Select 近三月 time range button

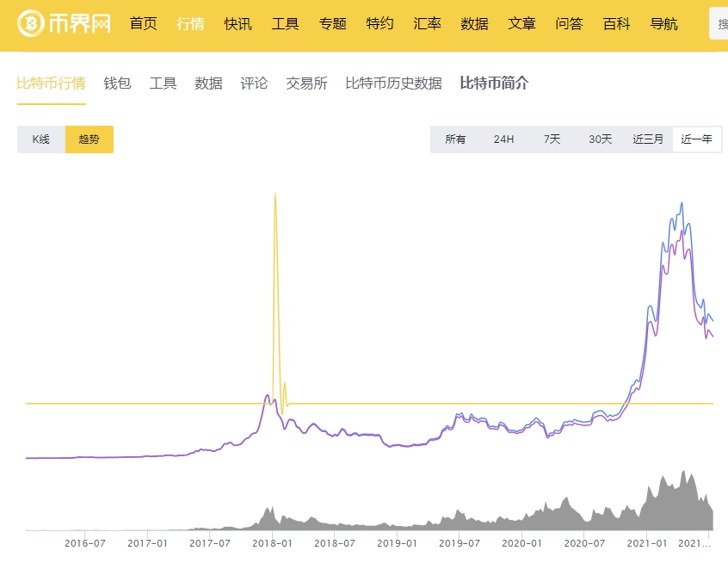[x=648, y=139]
